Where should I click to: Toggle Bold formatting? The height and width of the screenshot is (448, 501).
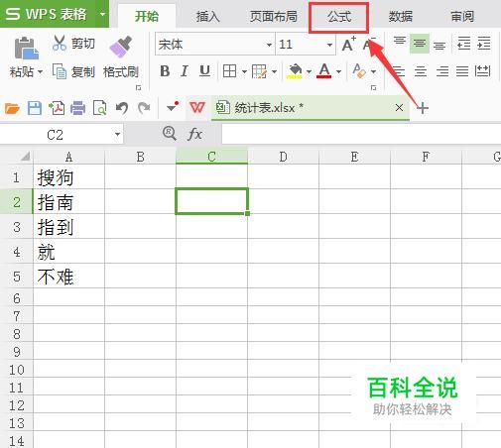click(x=165, y=71)
